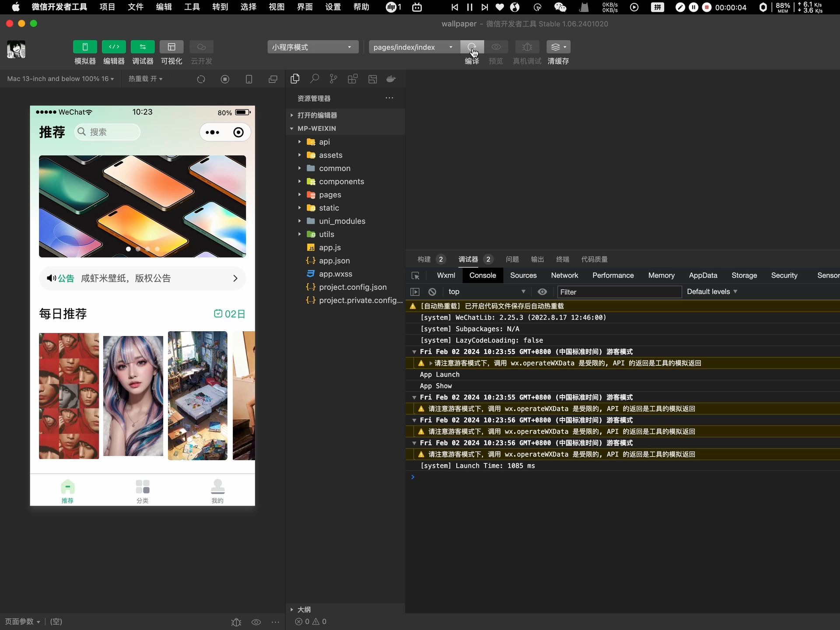Switch to the 问题 problems tab

point(512,259)
